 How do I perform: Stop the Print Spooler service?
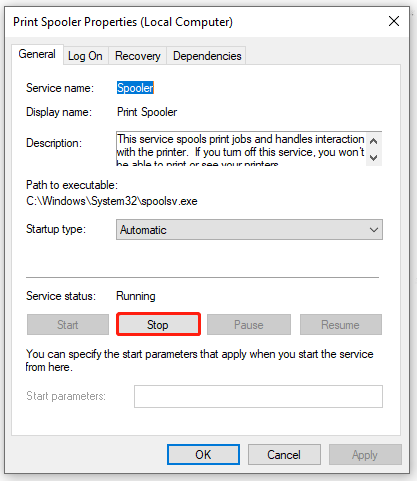158,324
